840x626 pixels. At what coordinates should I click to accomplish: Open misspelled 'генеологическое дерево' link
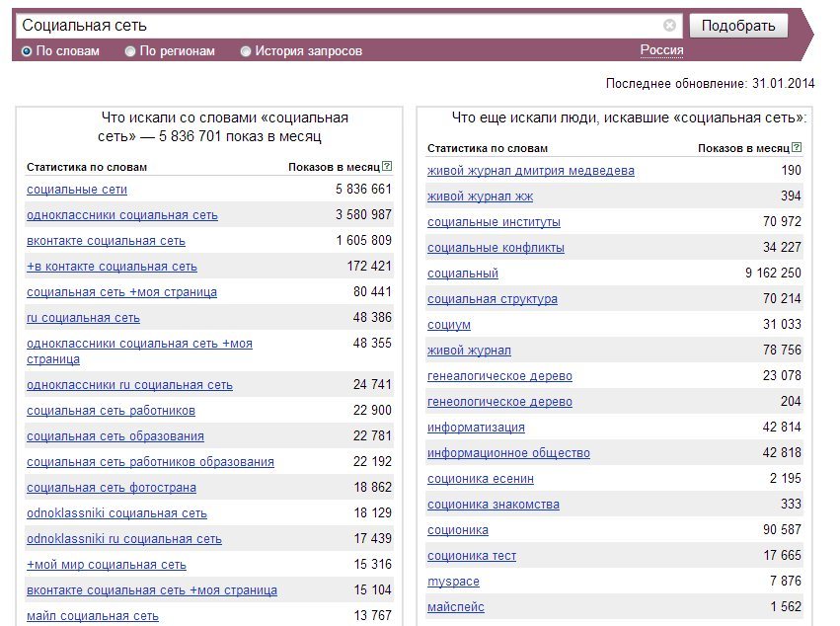(x=499, y=402)
